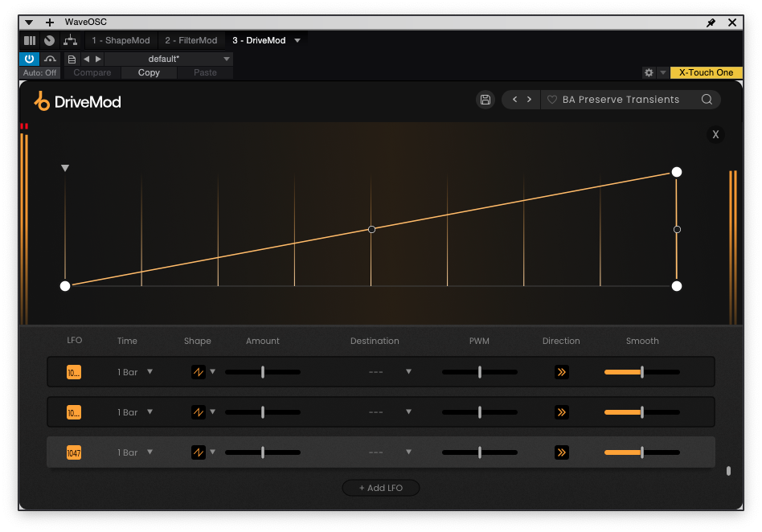Viewport: 762px width, 532px height.
Task: Click third LFO row sawtooth shape icon
Action: pyautogui.click(x=199, y=452)
